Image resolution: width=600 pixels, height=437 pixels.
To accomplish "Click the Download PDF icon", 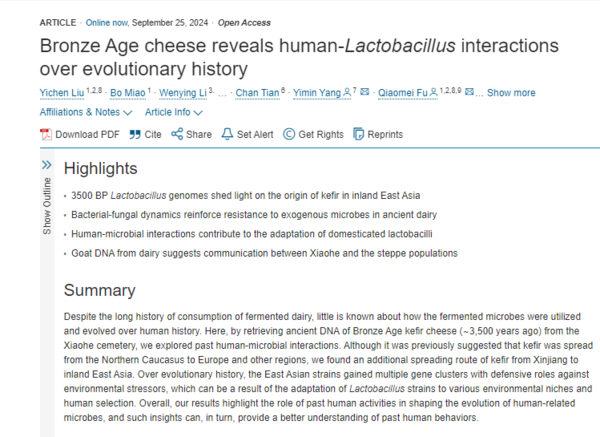I will (x=46, y=134).
